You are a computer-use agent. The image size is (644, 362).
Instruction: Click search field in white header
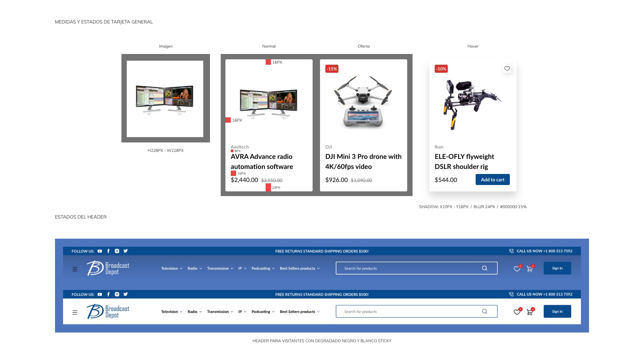point(417,311)
